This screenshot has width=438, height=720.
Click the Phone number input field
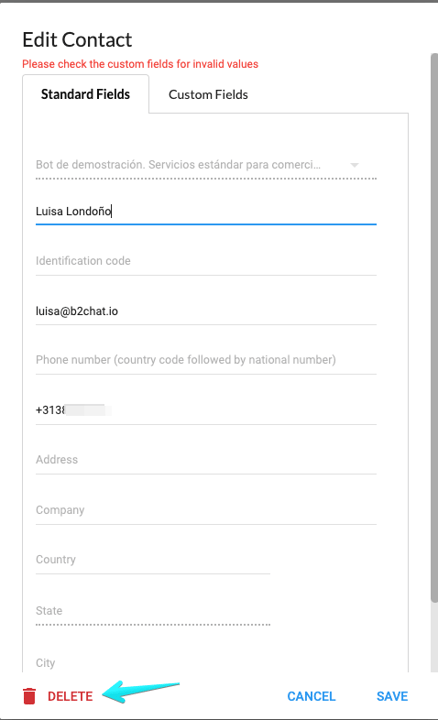tap(206, 360)
